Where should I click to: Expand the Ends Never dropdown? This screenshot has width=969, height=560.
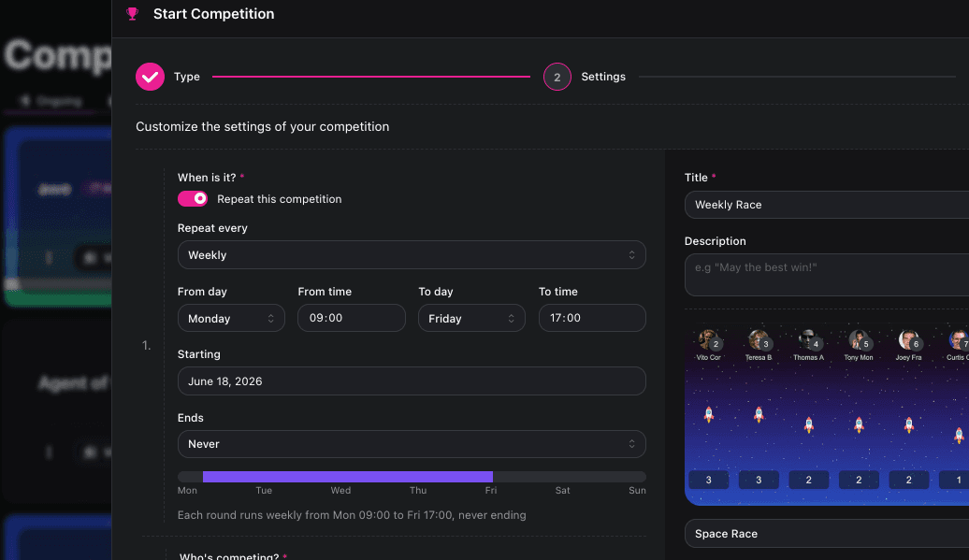coord(412,444)
